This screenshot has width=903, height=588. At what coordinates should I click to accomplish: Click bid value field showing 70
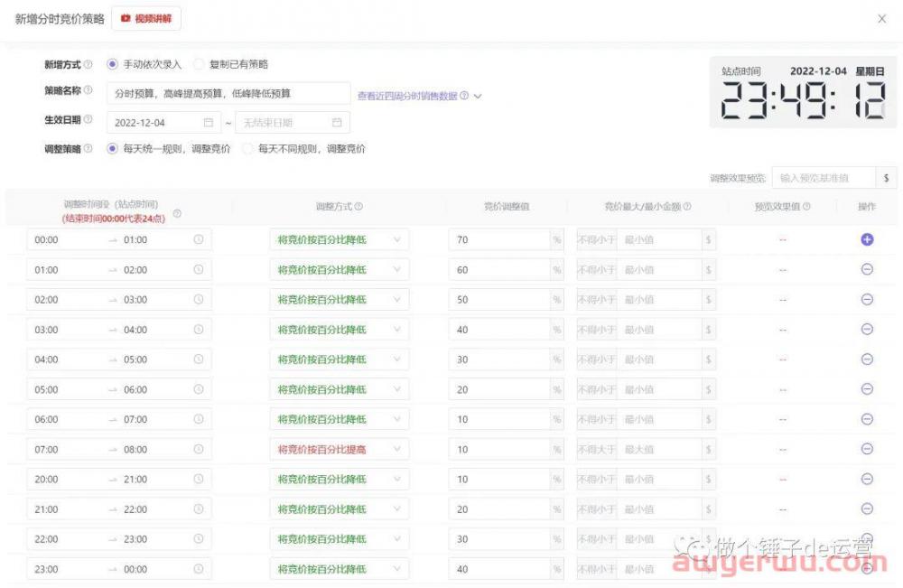[499, 240]
